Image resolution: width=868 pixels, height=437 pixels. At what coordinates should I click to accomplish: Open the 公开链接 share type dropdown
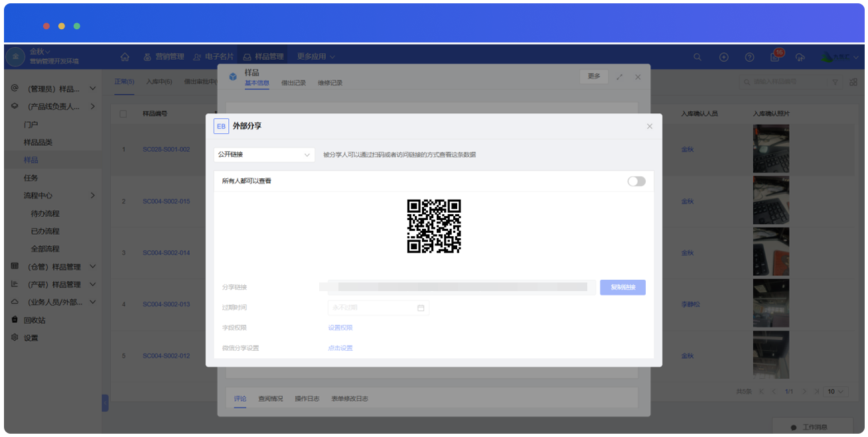(263, 155)
